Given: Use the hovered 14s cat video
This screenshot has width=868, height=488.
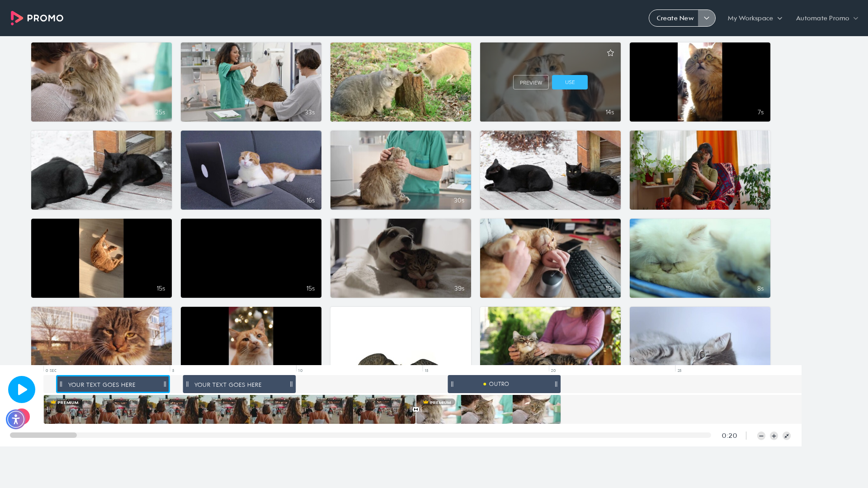Looking at the screenshot, I should coord(570,82).
